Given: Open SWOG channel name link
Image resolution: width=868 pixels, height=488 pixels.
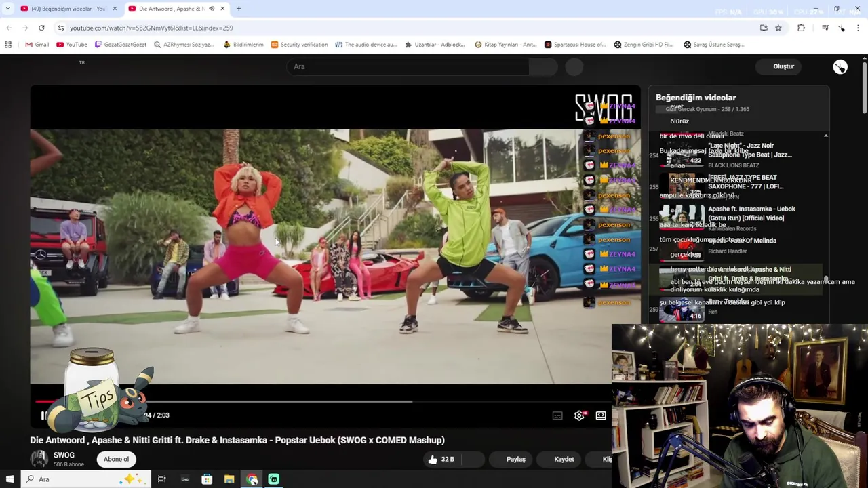Looking at the screenshot, I should click(x=64, y=455).
